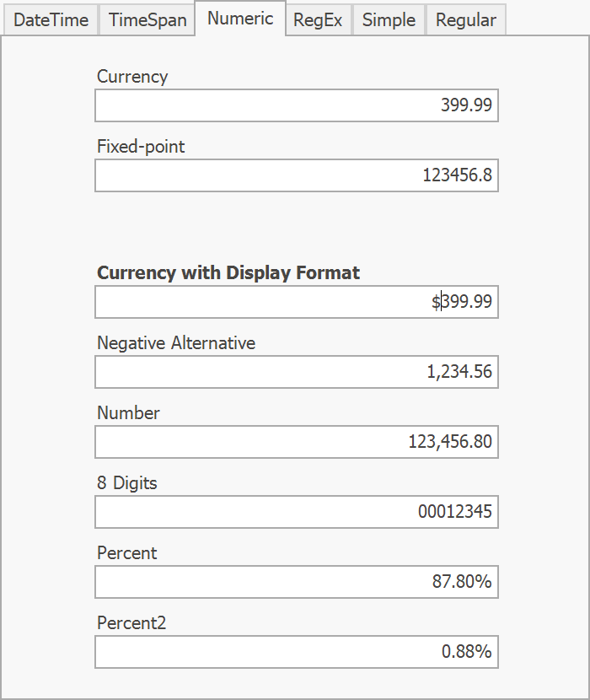Switch to the DateTime tab
Viewport: 590px width, 700px height.
(x=51, y=20)
